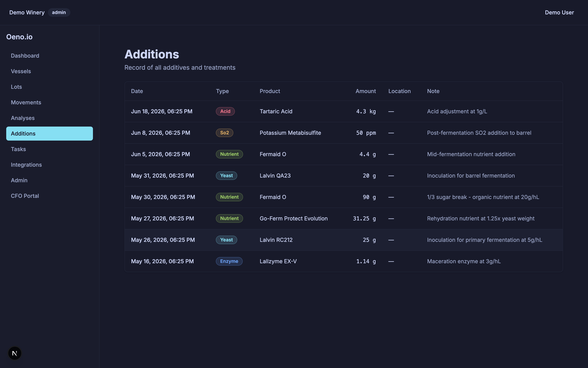This screenshot has height=368, width=588.
Task: Click the Nutrient badge in the Jun 5 row
Action: 229,154
